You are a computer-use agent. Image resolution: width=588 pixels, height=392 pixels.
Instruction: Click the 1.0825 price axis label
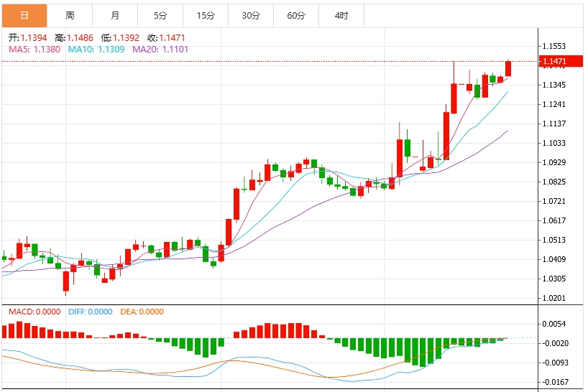(x=554, y=182)
